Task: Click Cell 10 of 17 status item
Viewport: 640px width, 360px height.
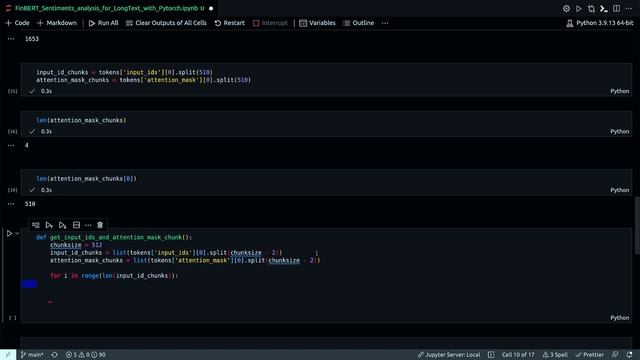Action: pyautogui.click(x=518, y=355)
